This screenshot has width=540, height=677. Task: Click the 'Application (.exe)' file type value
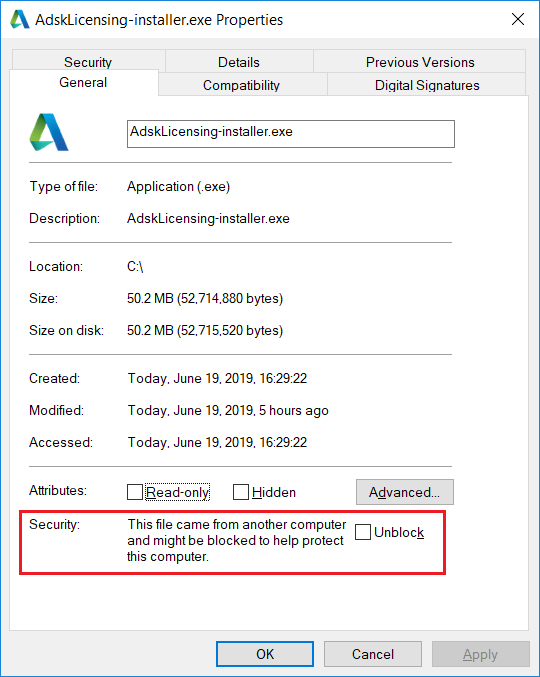coord(178,187)
